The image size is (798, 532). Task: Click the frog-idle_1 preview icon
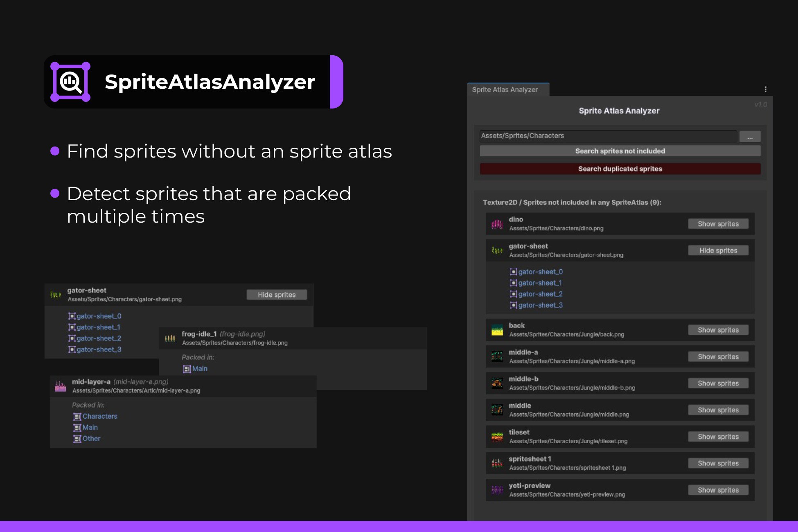[x=170, y=338]
